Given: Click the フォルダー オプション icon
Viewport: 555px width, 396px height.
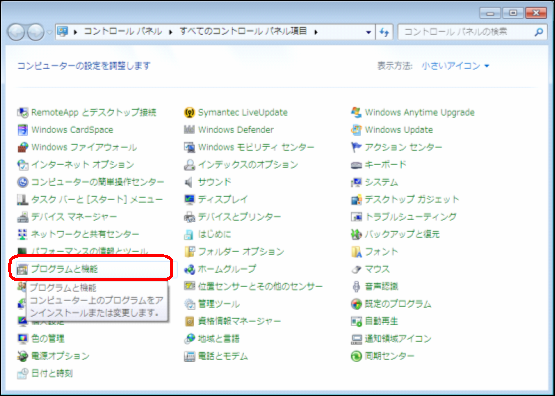Looking at the screenshot, I should 189,252.
